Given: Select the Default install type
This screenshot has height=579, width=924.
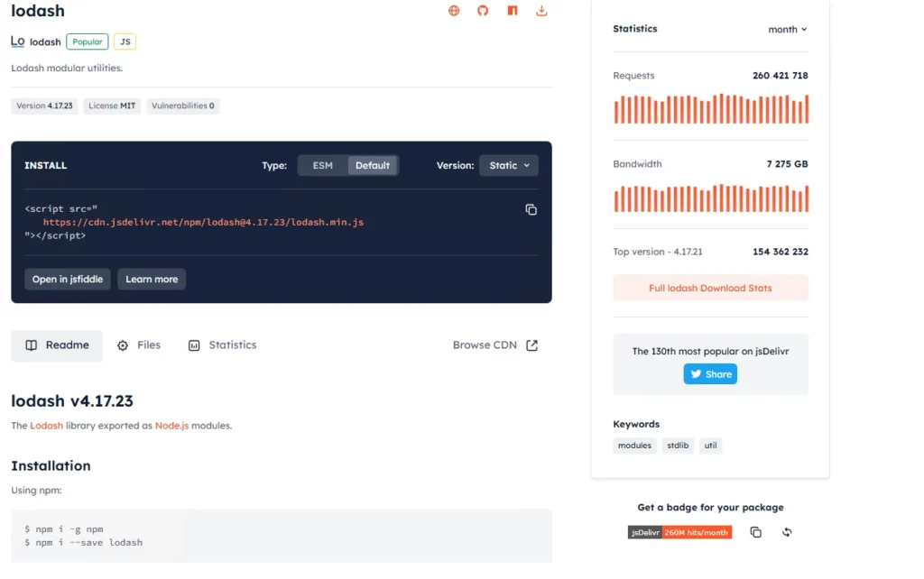Looking at the screenshot, I should (x=373, y=165).
